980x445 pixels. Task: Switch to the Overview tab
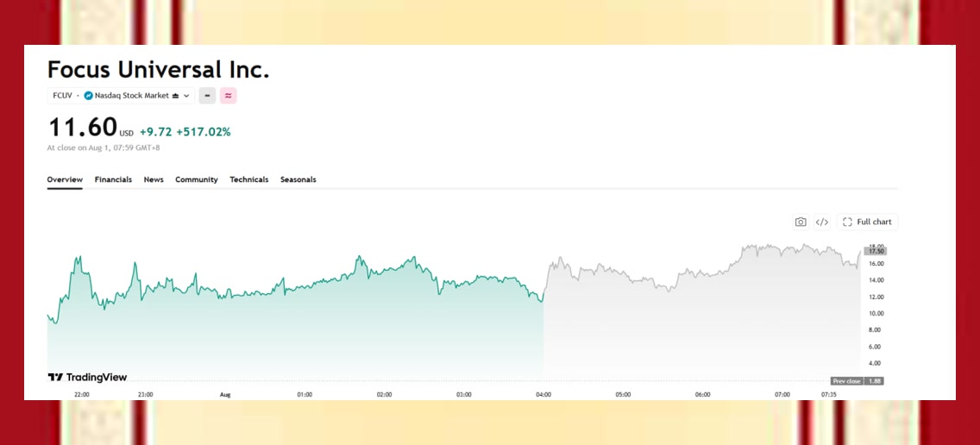tap(65, 179)
